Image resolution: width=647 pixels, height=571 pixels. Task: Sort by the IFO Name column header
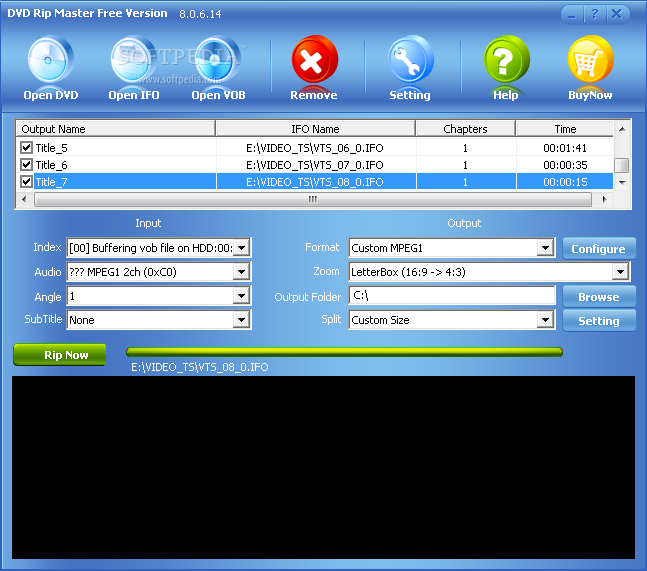click(x=315, y=129)
